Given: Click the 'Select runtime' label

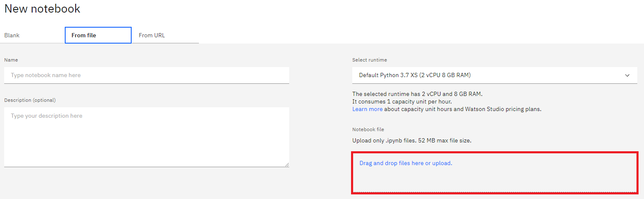Looking at the screenshot, I should coord(369,60).
